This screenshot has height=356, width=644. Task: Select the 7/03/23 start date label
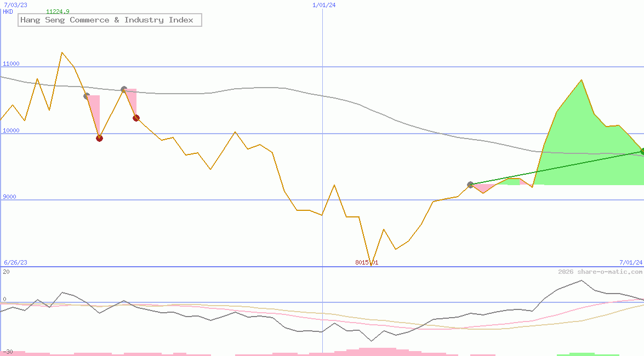pos(15,5)
